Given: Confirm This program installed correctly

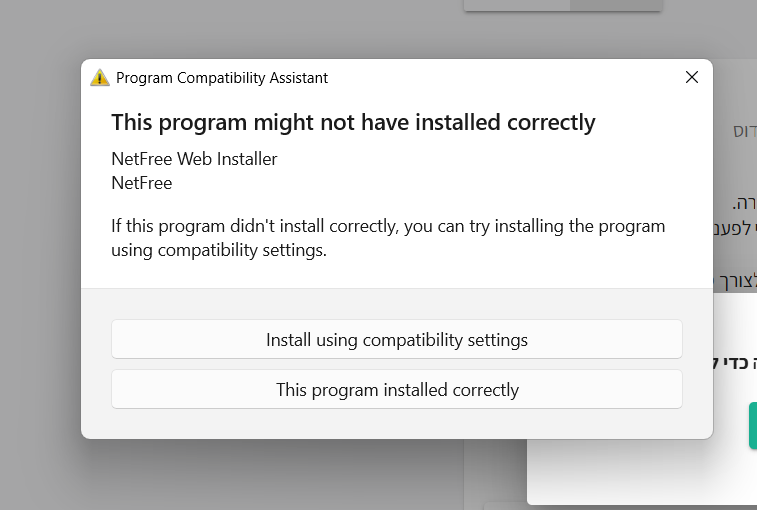Looking at the screenshot, I should point(396,389).
